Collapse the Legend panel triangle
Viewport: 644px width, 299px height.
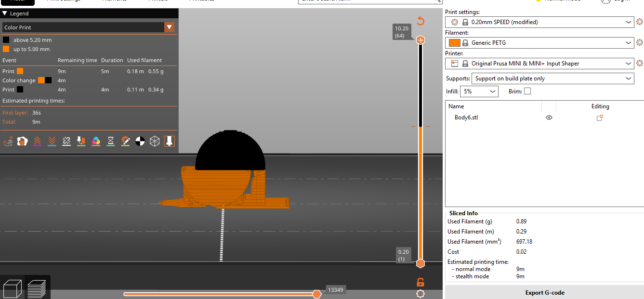(x=5, y=13)
